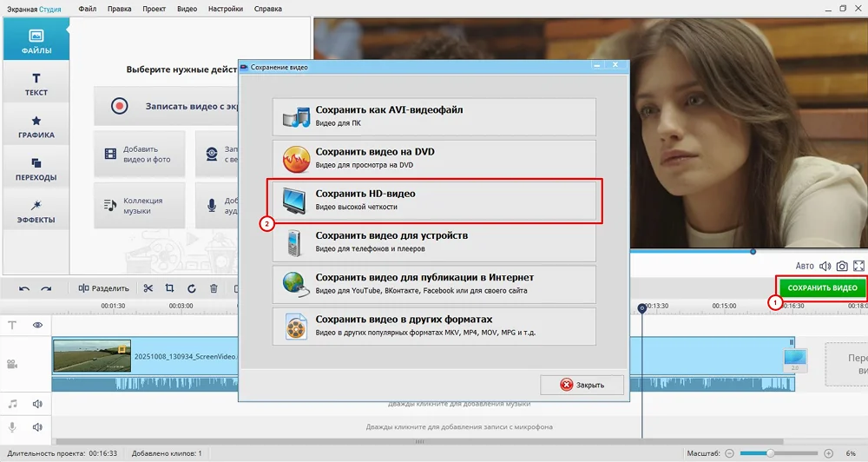Toggle preview volume speaker icon
The width and height of the screenshot is (868, 462).
(x=823, y=266)
